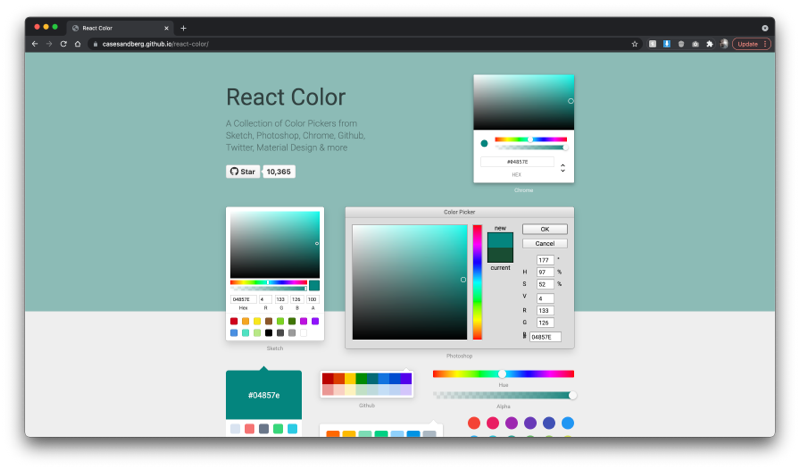Click the Photoshop hex field showing 04857E
The image size is (800, 475).
[x=545, y=337]
